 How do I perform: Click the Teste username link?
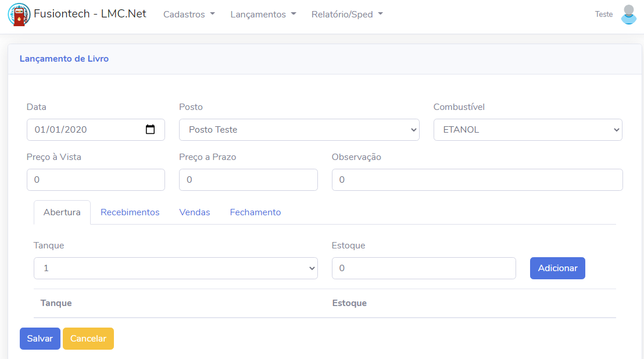click(x=604, y=15)
